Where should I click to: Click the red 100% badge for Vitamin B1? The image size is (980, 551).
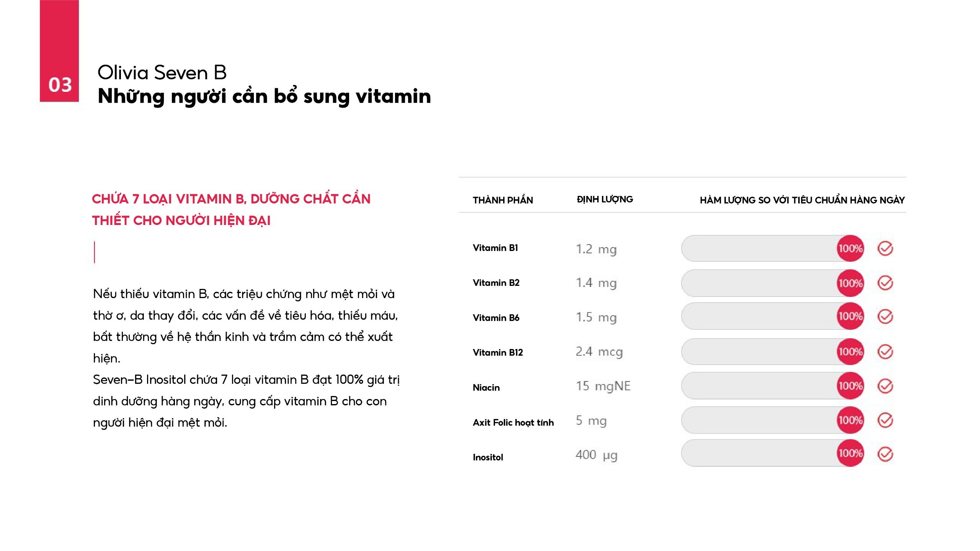click(850, 249)
